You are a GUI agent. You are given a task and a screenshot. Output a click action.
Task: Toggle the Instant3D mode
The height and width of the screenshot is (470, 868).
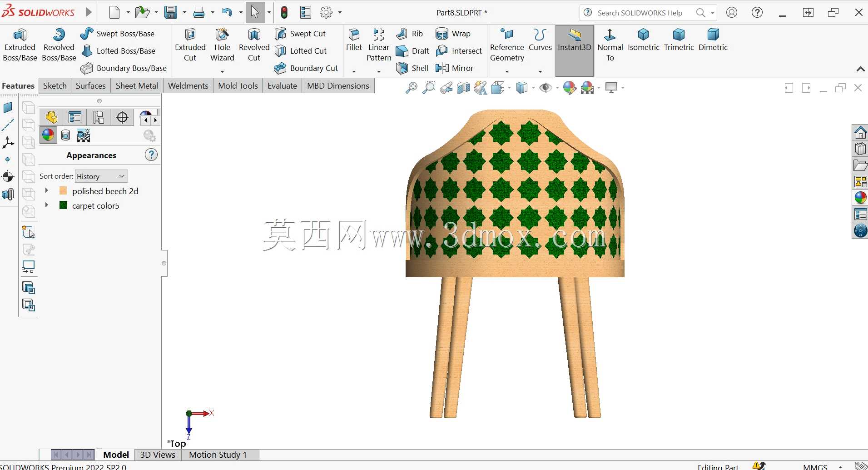coord(575,50)
